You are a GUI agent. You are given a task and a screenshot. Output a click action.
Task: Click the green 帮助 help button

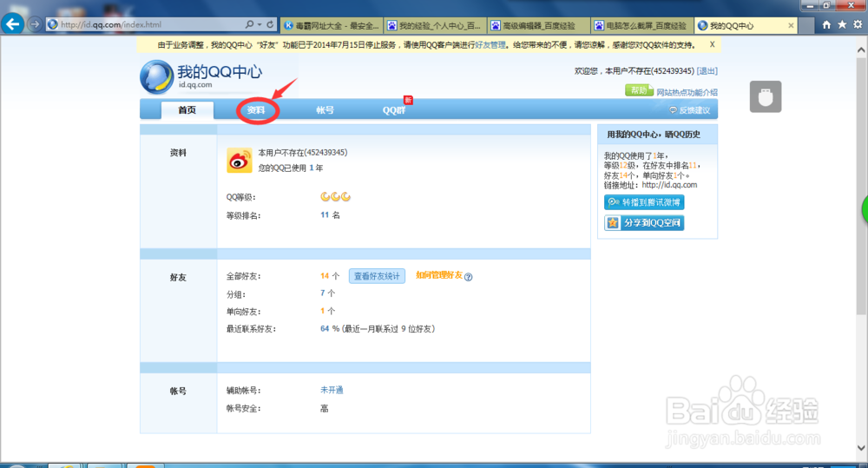coord(639,90)
